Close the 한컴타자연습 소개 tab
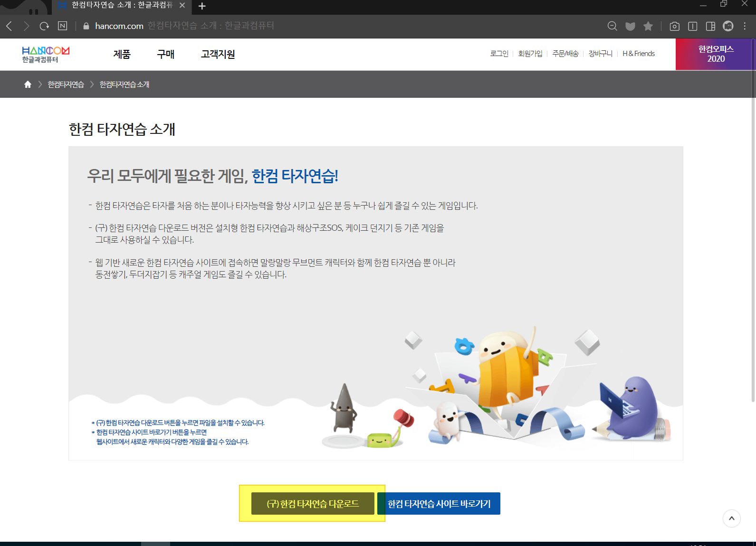756x546 pixels. [182, 5]
